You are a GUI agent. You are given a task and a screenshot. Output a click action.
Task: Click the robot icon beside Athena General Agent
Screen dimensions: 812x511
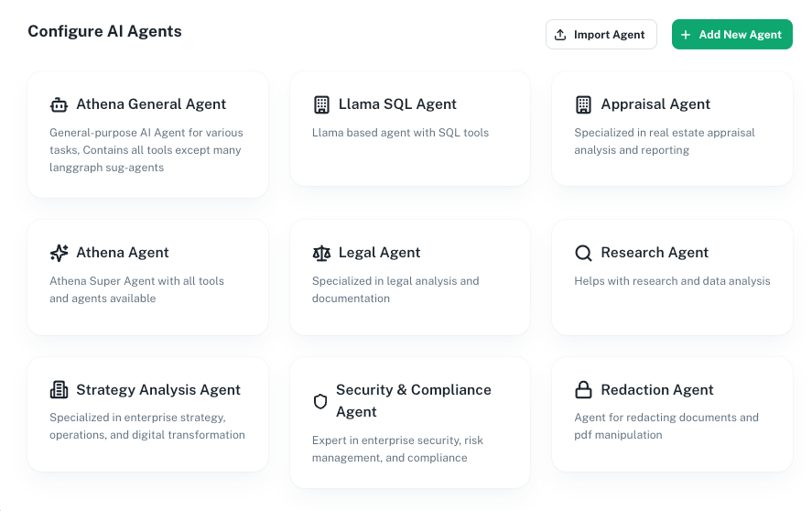pyautogui.click(x=59, y=104)
